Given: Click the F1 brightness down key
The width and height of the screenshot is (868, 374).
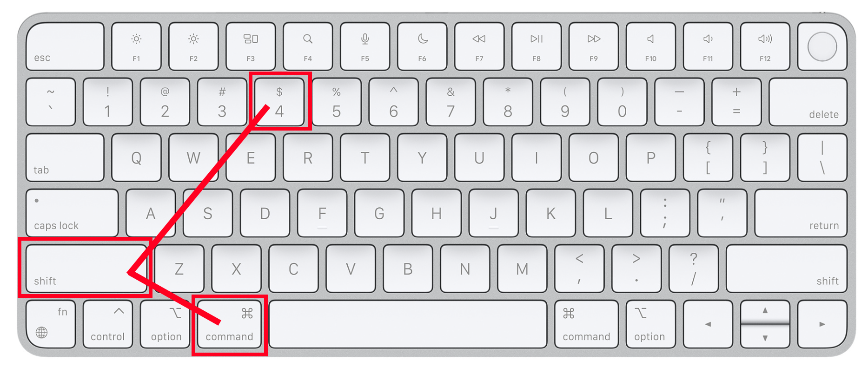Looking at the screenshot, I should pos(136,46).
